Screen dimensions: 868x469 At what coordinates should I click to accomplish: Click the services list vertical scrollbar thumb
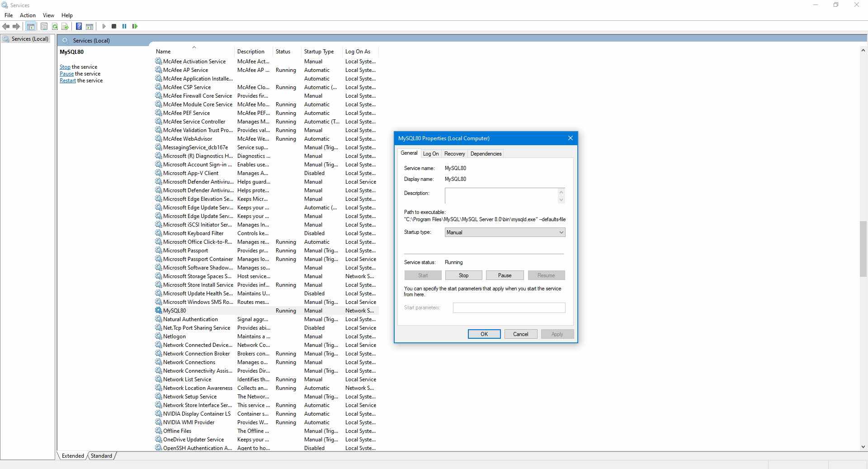pos(863,249)
